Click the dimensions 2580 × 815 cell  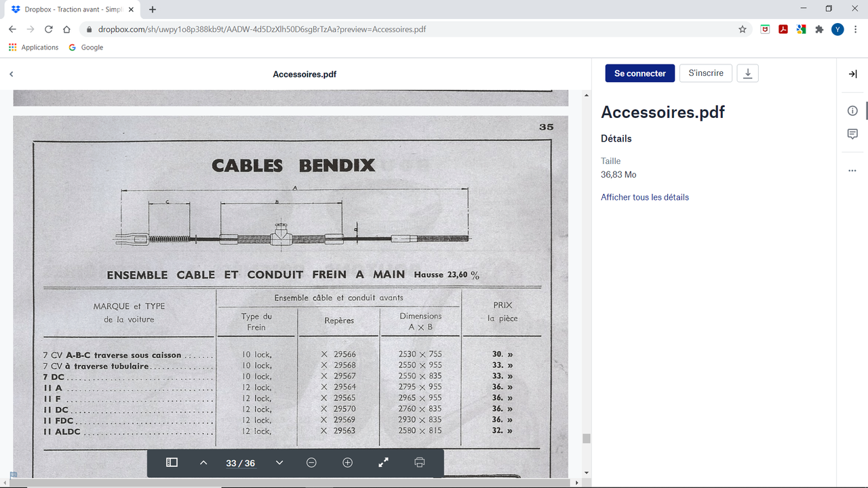pos(420,430)
